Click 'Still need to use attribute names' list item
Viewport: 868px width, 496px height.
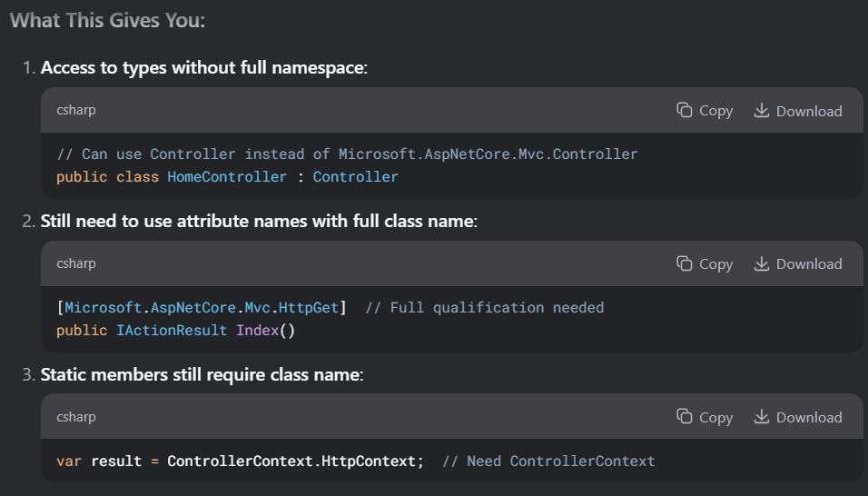(259, 221)
